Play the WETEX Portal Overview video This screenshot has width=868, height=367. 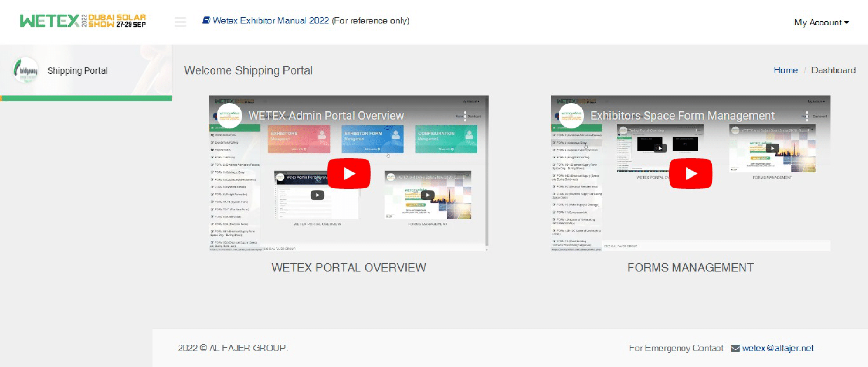tap(349, 173)
